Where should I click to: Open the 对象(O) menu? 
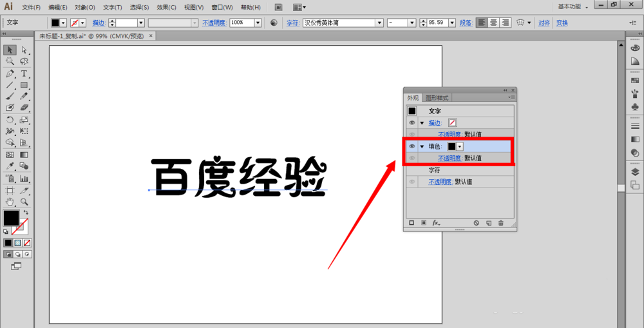coord(85,7)
